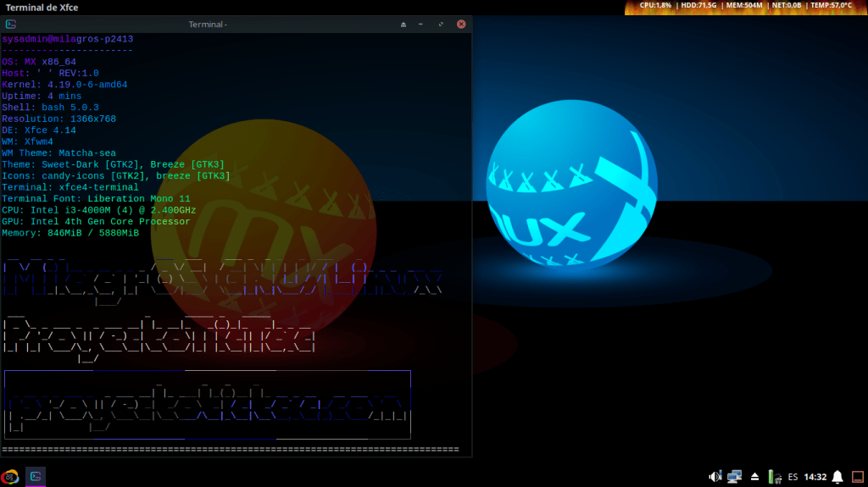Open the volume control tray icon
This screenshot has height=487, width=868.
point(715,477)
